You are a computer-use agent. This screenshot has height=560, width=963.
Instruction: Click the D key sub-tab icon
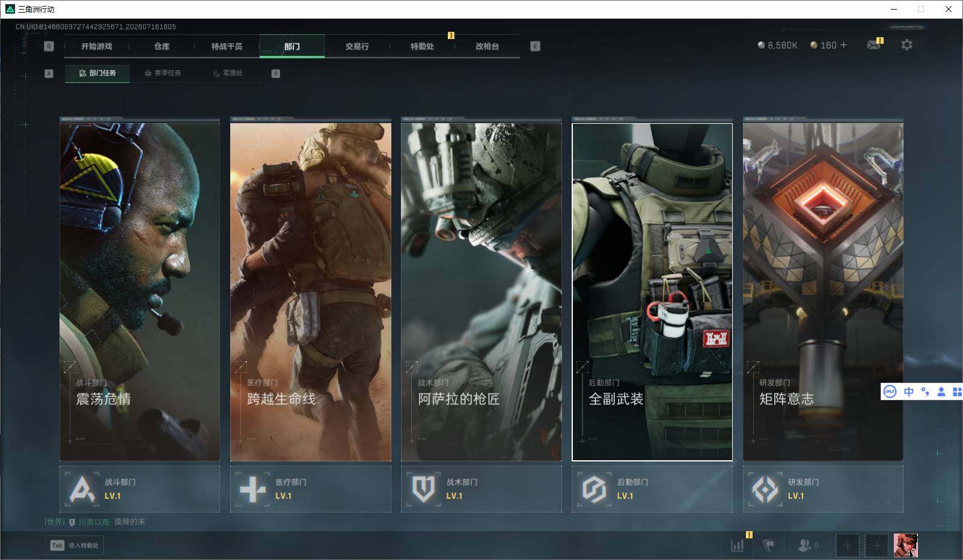pos(275,73)
